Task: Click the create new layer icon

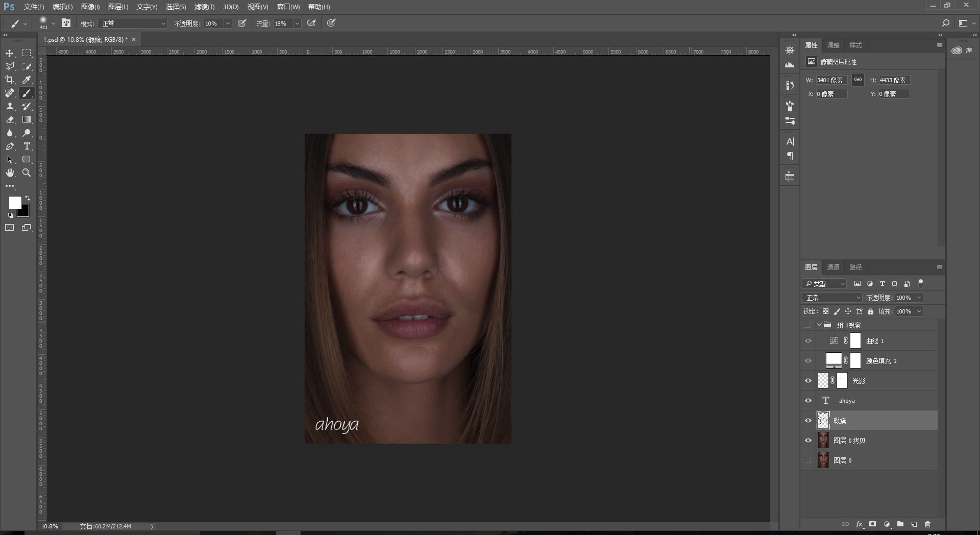Action: [914, 524]
